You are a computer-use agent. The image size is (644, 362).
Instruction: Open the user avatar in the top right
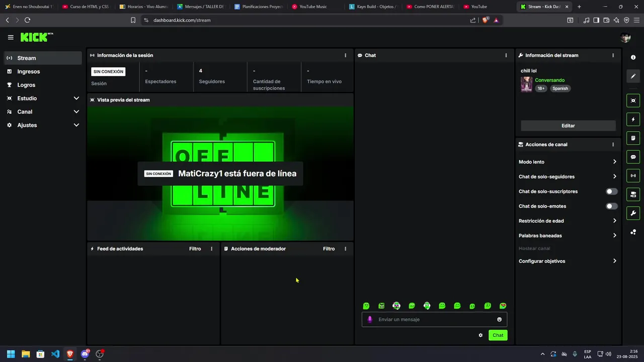(625, 38)
